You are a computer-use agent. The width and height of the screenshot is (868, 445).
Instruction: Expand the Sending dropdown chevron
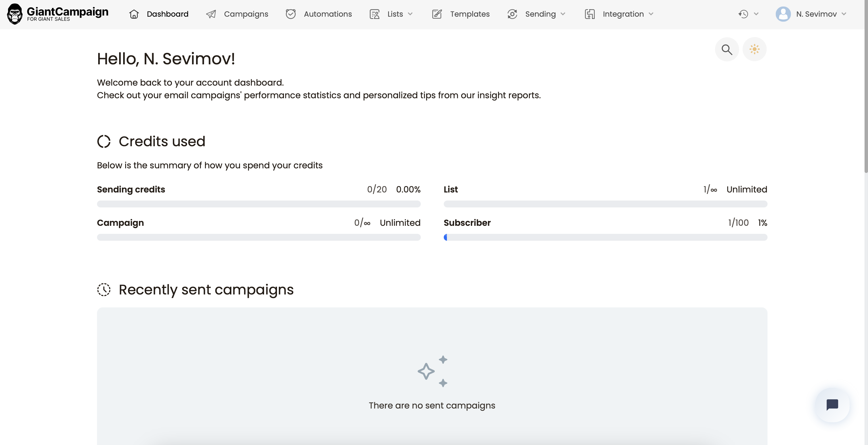tap(563, 14)
